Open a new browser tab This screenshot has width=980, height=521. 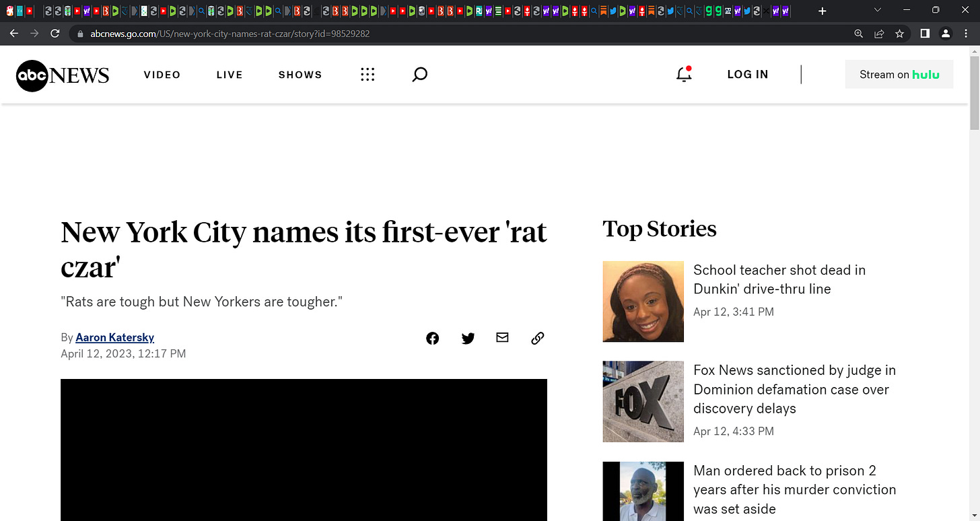pos(823,10)
